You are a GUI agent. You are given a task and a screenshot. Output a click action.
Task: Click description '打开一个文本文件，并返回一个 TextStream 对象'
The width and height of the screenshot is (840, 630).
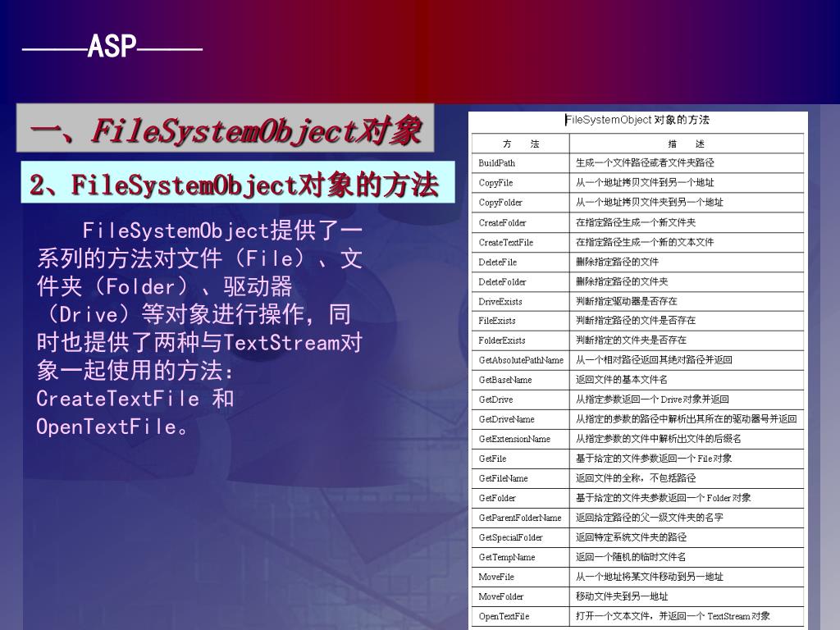click(673, 617)
